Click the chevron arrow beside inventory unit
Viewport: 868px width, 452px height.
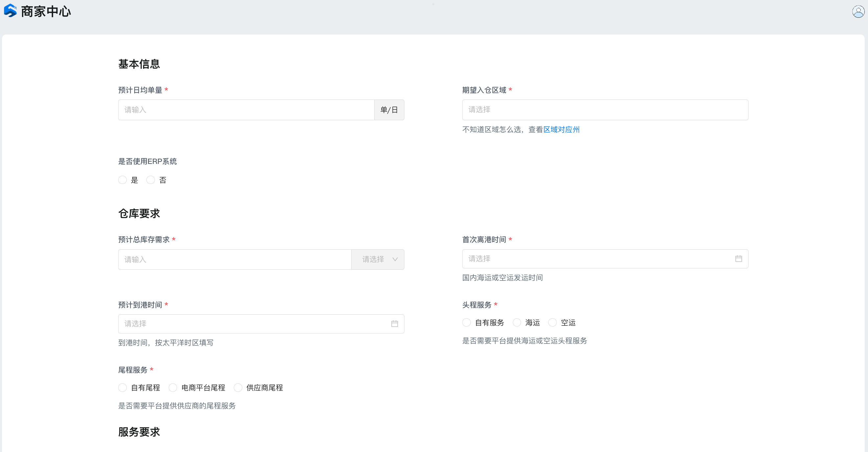pos(395,260)
